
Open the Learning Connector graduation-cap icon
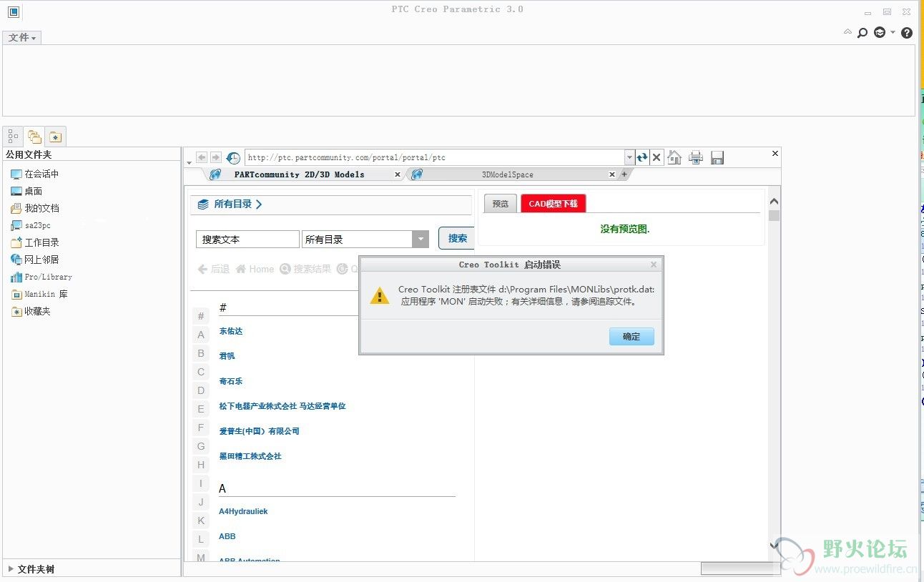point(880,33)
